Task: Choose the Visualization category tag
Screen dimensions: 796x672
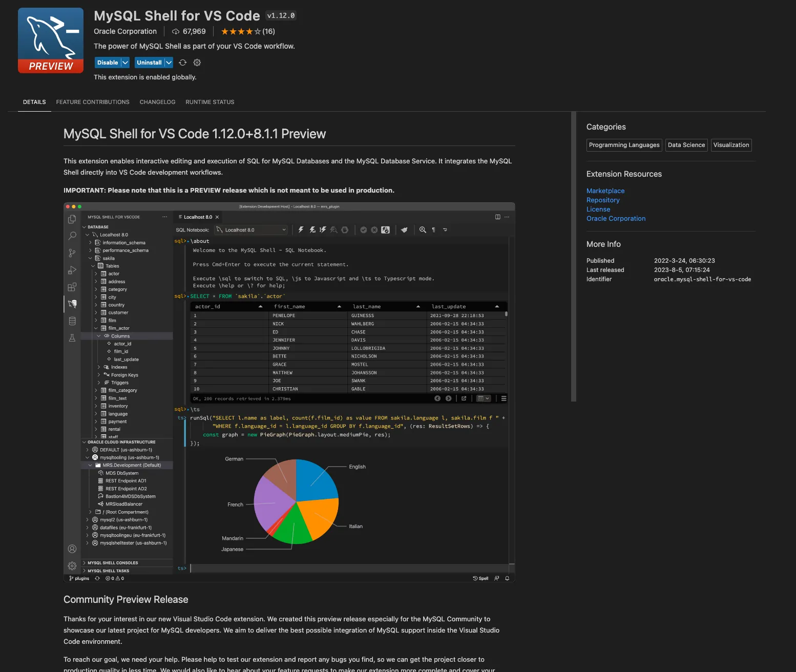Action: coord(731,145)
